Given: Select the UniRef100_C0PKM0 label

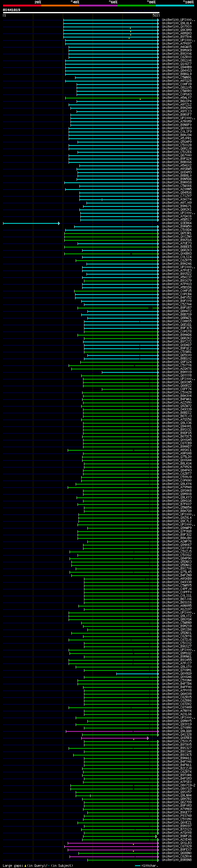Looking at the screenshot, I should point(177,481).
